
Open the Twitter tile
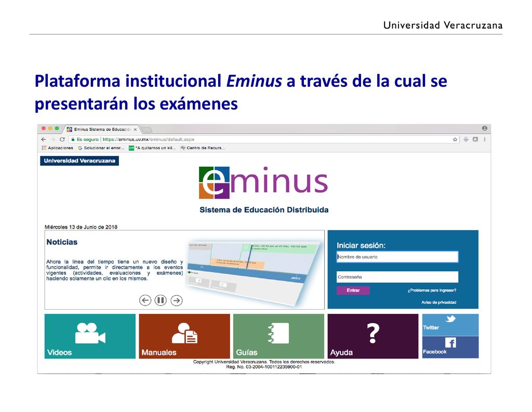click(450, 325)
